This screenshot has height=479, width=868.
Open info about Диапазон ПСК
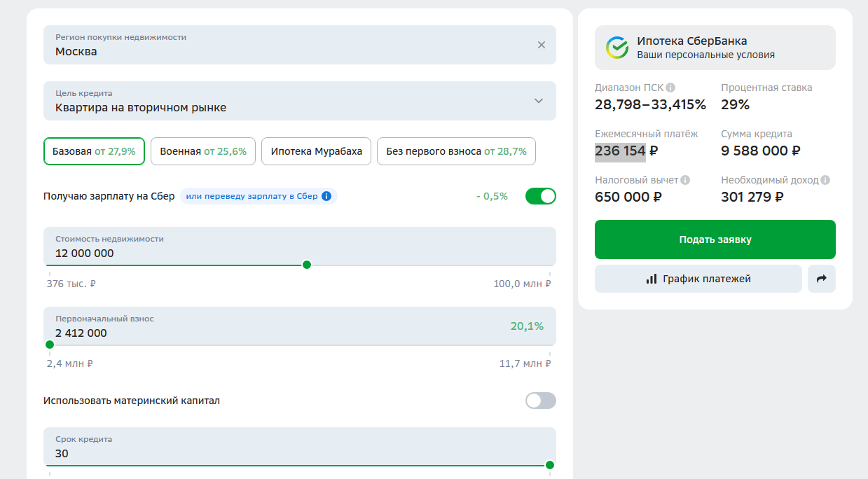pos(670,88)
